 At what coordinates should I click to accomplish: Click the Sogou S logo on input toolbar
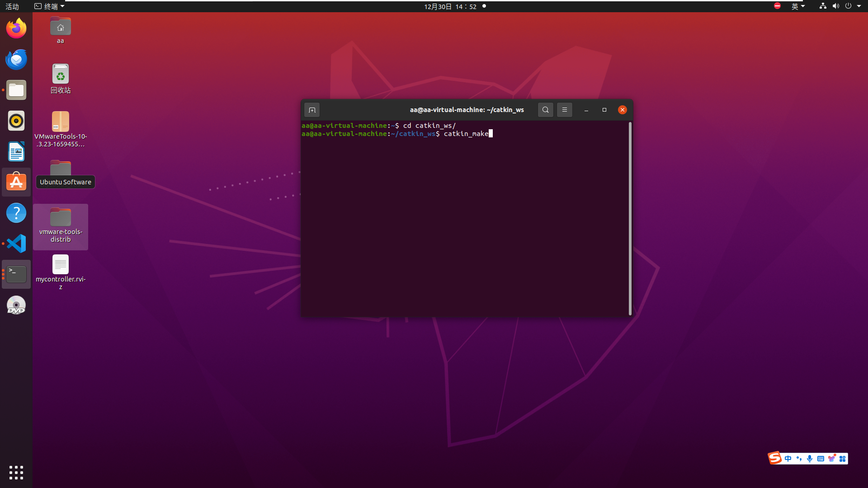click(775, 458)
